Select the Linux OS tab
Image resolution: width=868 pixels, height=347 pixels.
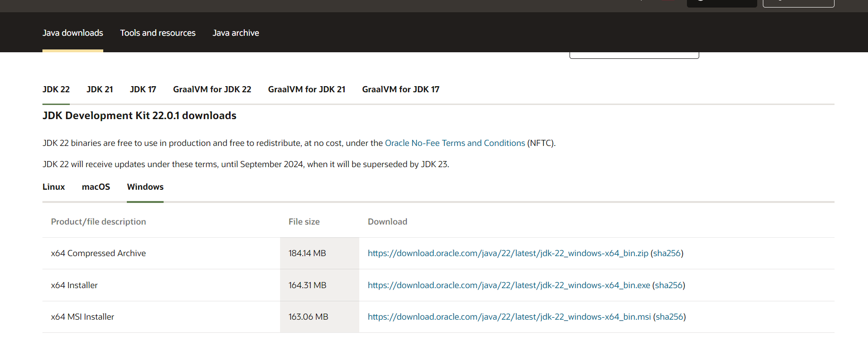(54, 187)
